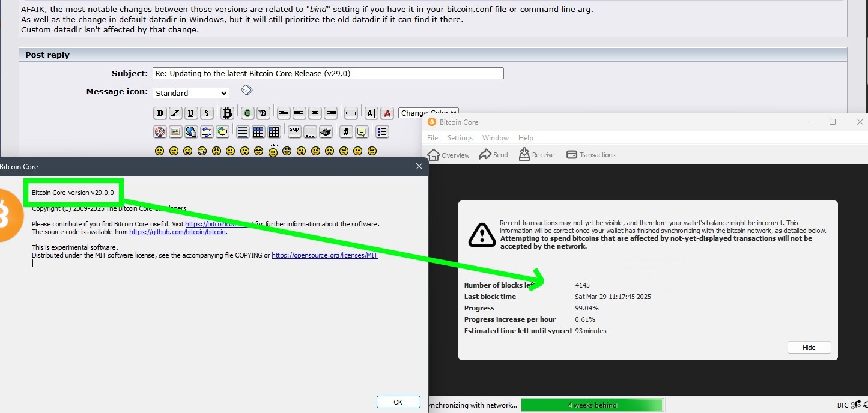
Task: Apply Strikethrough formatting in the post editor
Action: point(207,113)
